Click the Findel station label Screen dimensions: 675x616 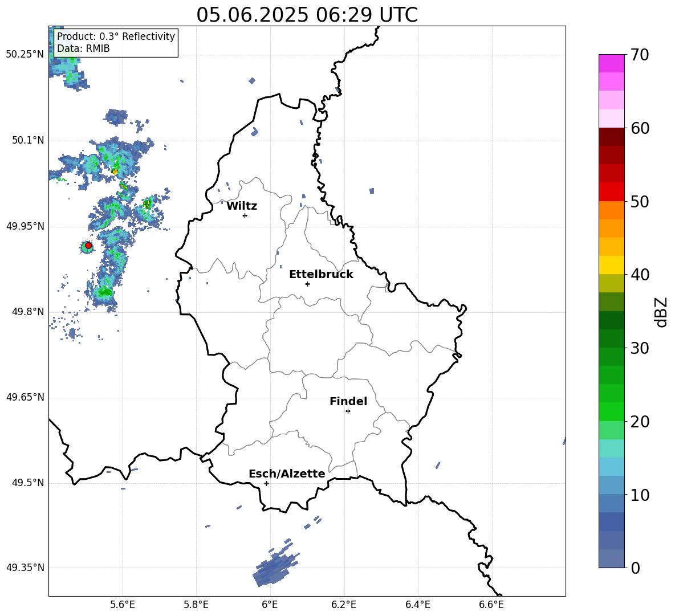click(x=348, y=401)
